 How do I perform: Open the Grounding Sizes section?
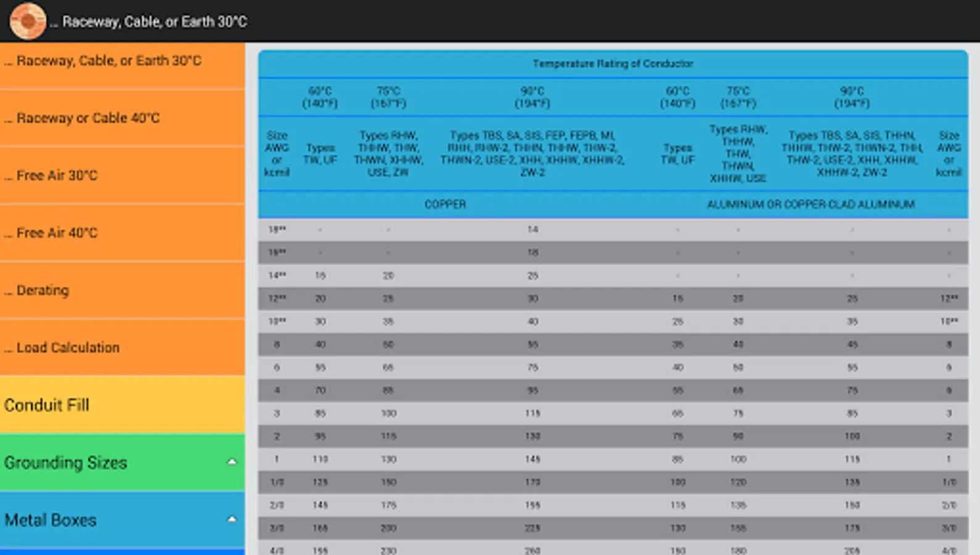tap(122, 462)
